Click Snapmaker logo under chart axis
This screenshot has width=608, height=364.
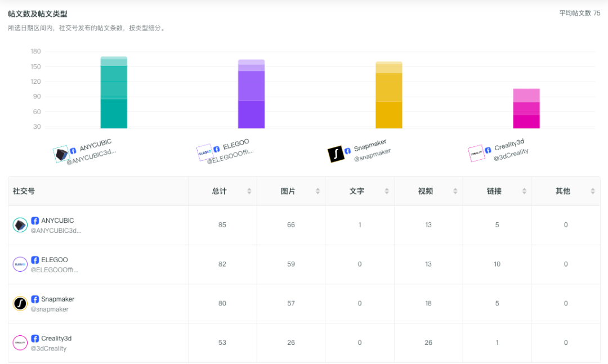click(x=336, y=154)
